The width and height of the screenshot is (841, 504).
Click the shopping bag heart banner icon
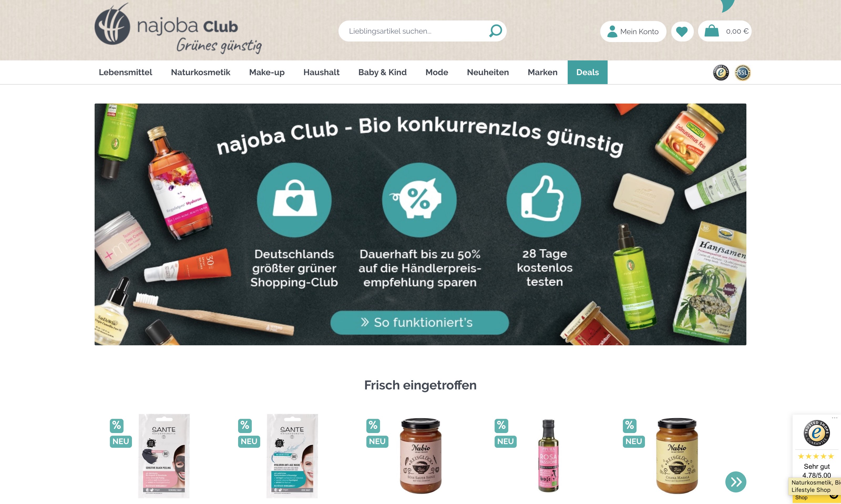point(294,200)
